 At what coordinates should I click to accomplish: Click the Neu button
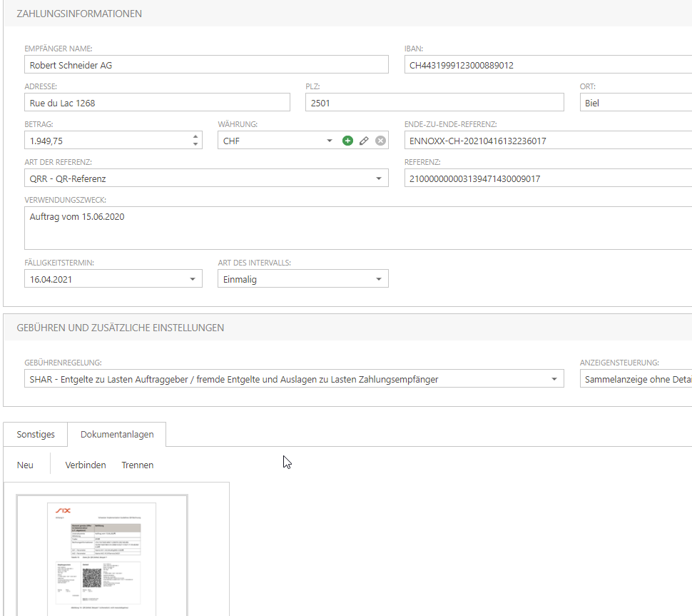(25, 465)
